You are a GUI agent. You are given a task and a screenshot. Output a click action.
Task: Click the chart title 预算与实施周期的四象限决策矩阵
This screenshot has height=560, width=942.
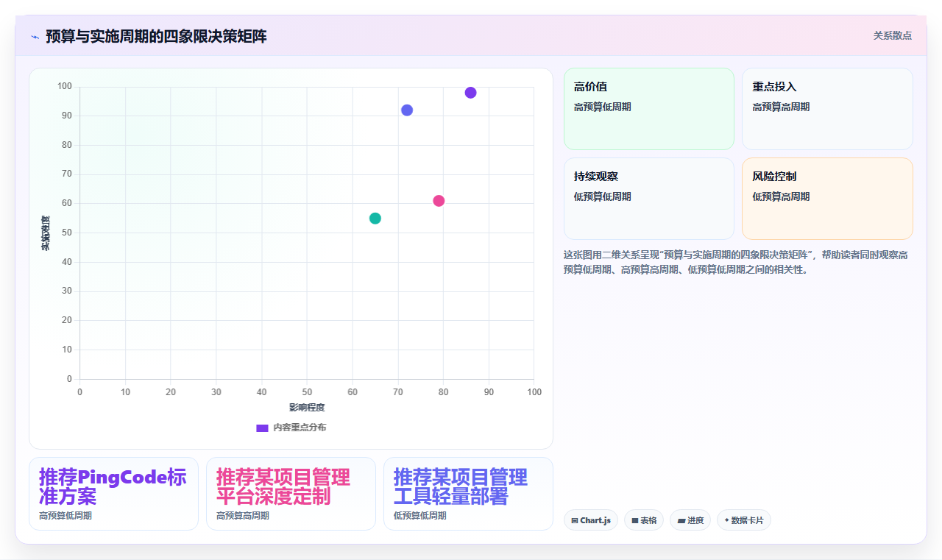point(156,36)
